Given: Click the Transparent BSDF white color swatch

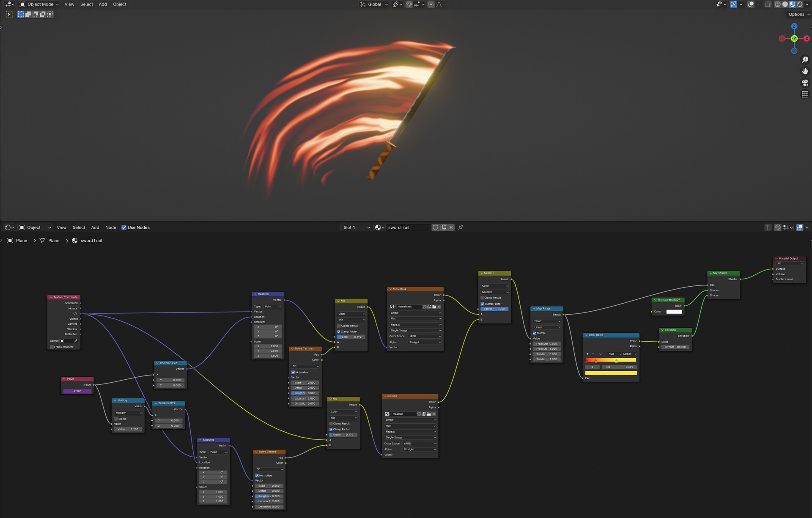Looking at the screenshot, I should click(674, 312).
